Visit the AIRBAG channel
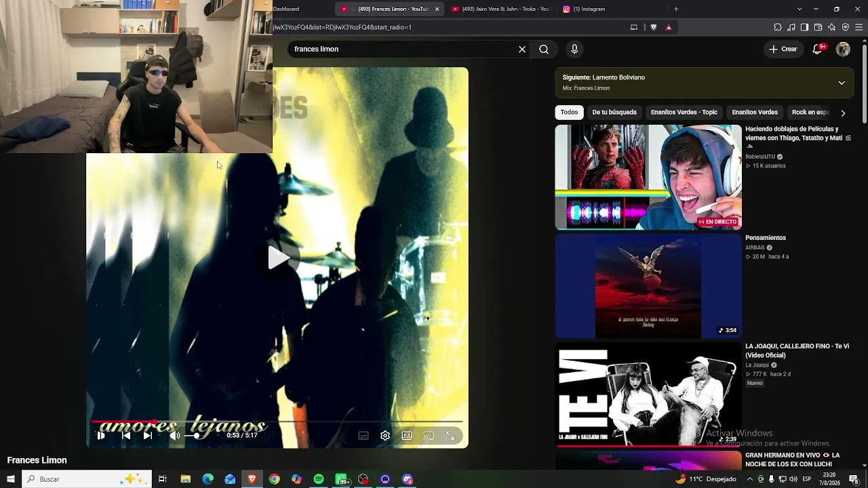868x488 pixels. (755, 248)
